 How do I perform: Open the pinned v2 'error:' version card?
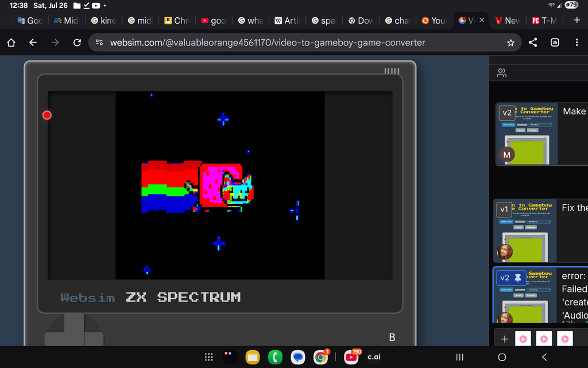click(x=540, y=295)
